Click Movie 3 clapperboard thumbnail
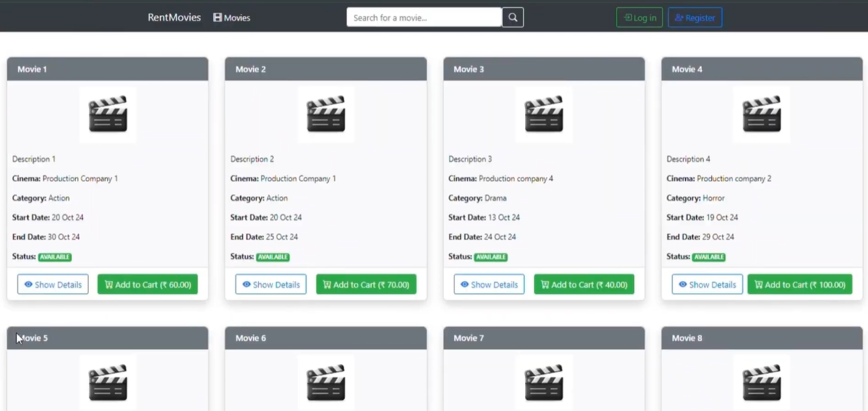Screen dimensions: 868x411 tap(544, 115)
